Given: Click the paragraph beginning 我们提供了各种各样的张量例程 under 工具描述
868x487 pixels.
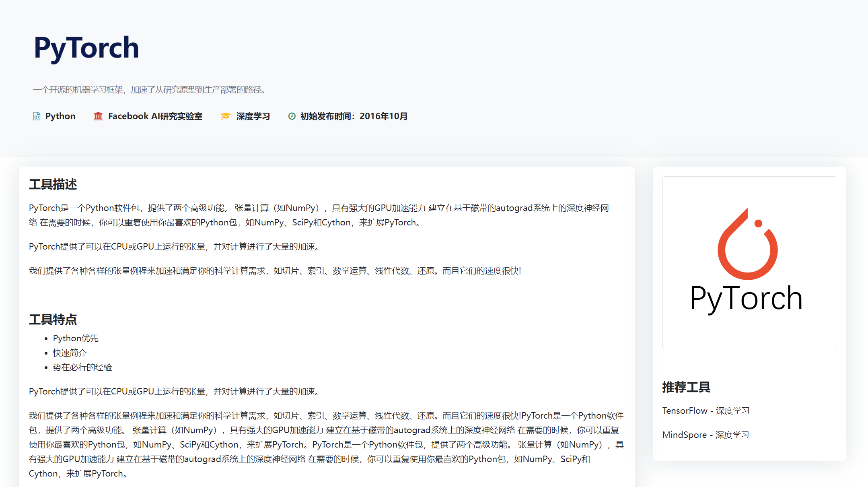Looking at the screenshot, I should click(x=275, y=270).
